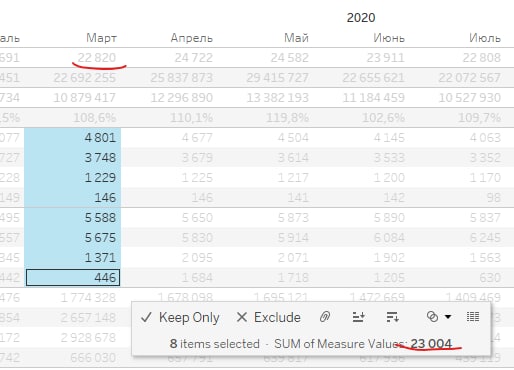Click the Март cell value 22 820
The height and width of the screenshot is (370, 514).
(x=97, y=58)
